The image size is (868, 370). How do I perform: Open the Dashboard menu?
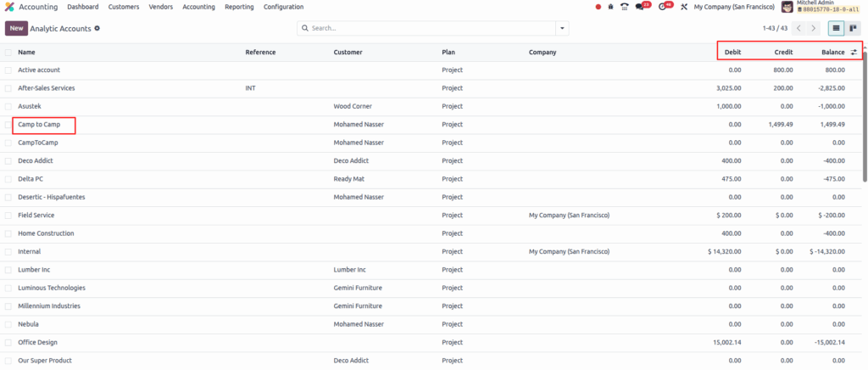pos(83,7)
